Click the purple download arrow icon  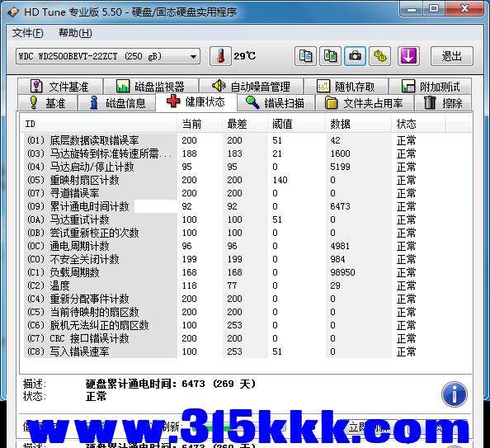tap(408, 56)
